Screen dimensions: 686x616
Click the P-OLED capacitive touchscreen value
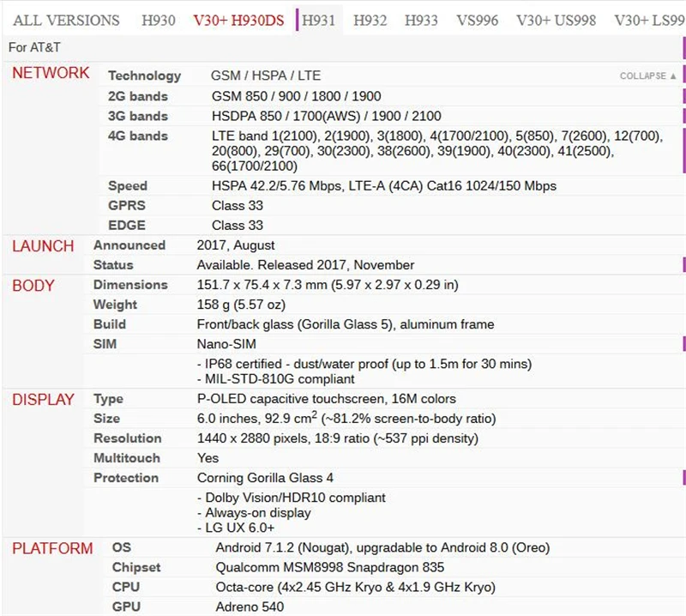[x=327, y=399]
